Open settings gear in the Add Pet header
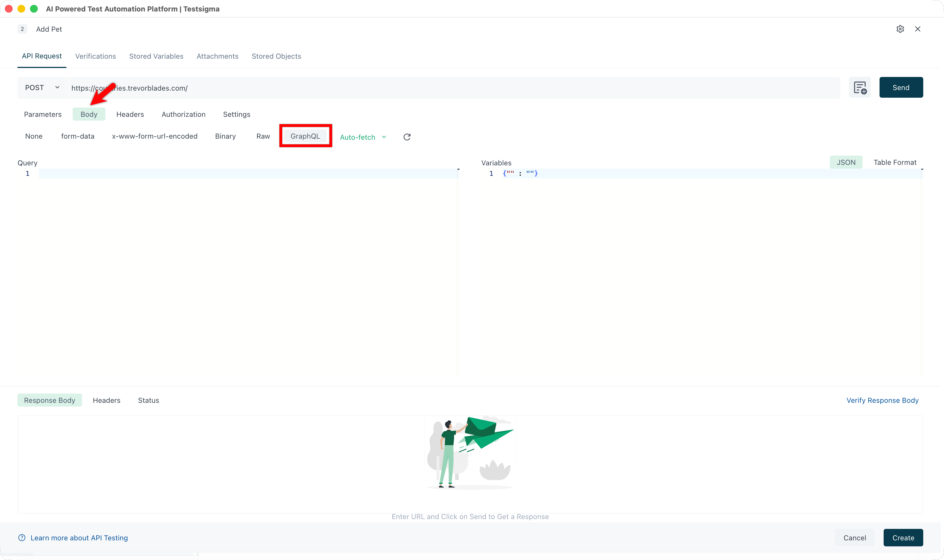 coord(900,29)
